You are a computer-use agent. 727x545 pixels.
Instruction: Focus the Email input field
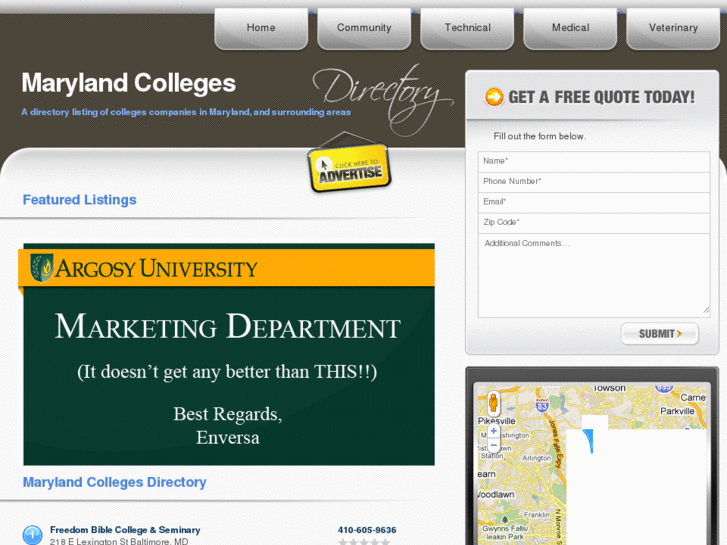pos(593,202)
